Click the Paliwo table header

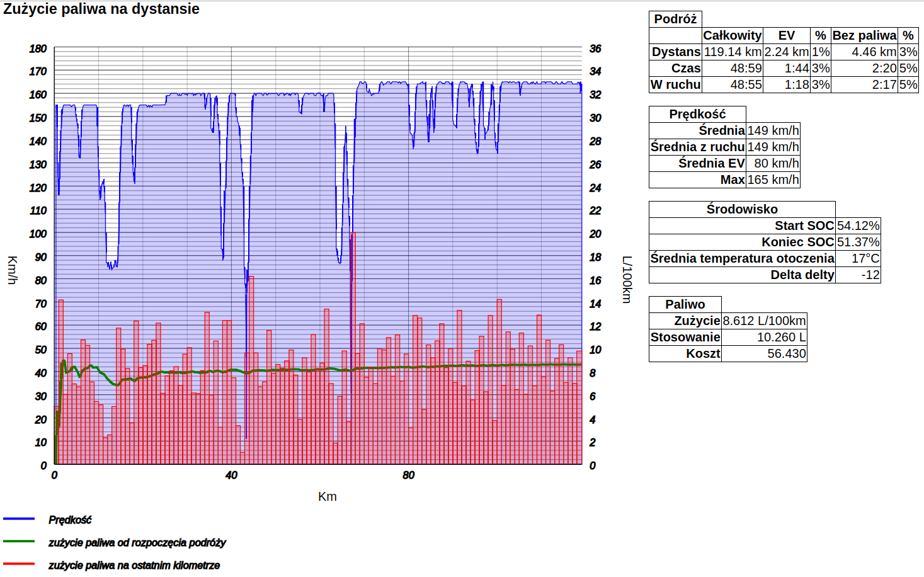pos(685,305)
